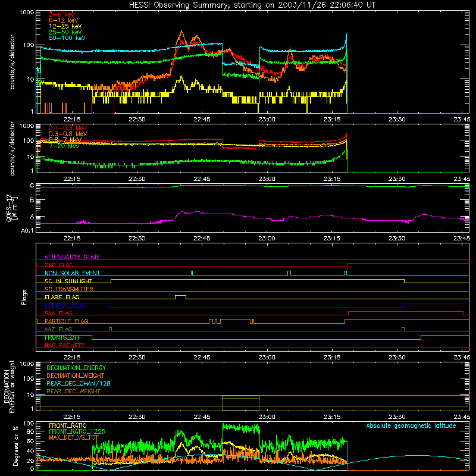Select the PARTICLE_FLAG label
This screenshot has width=476, height=476.
coord(67,321)
